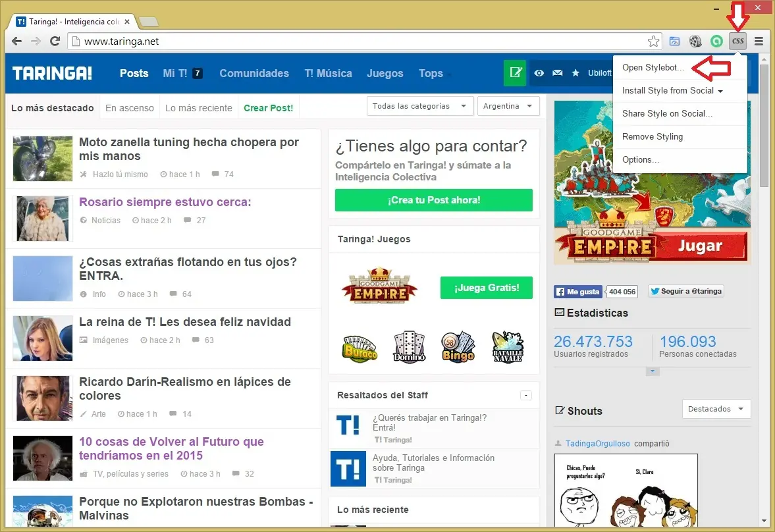This screenshot has width=775, height=532.
Task: Select Share Style on Social... entry
Action: 680,114
